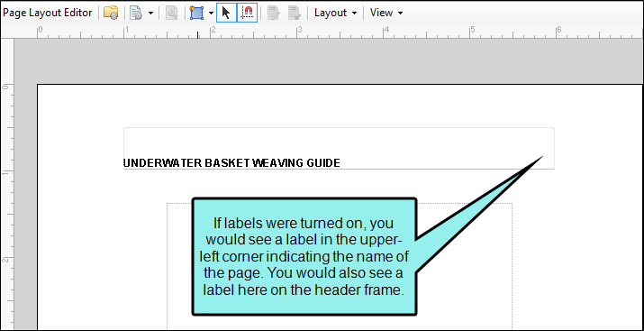Select the header frame with dotted border

pos(339,148)
